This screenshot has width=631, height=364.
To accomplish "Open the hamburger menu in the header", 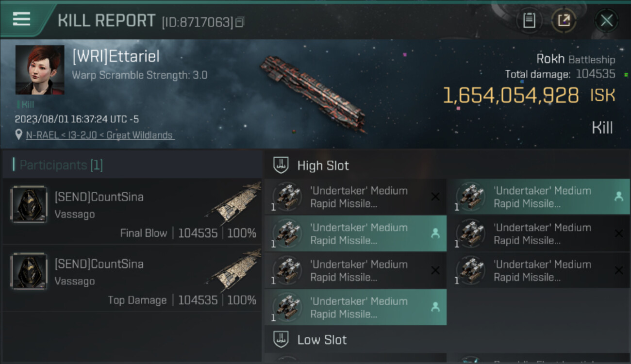I will tap(22, 19).
